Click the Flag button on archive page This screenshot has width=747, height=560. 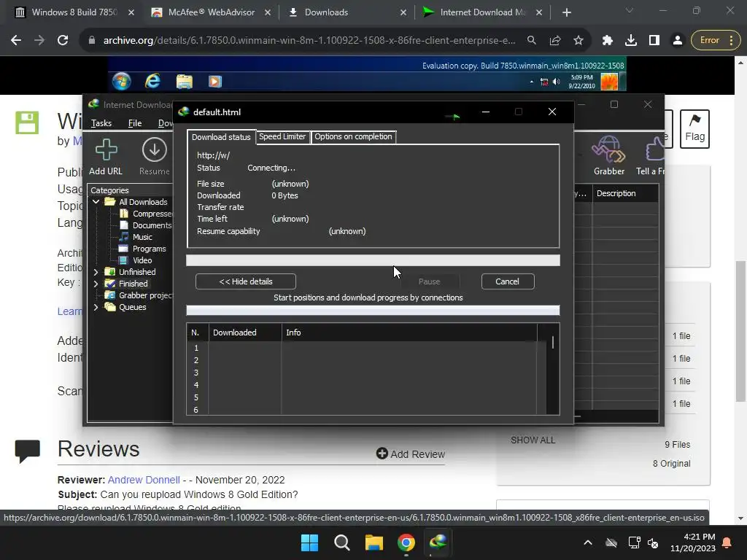tap(694, 129)
